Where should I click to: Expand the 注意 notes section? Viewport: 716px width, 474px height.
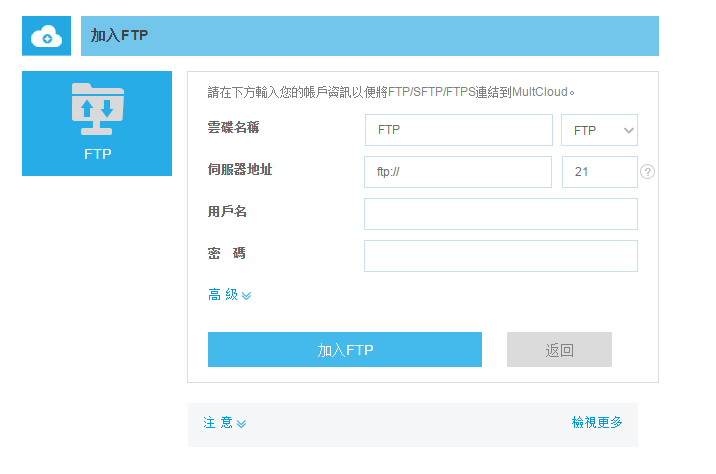point(218,423)
